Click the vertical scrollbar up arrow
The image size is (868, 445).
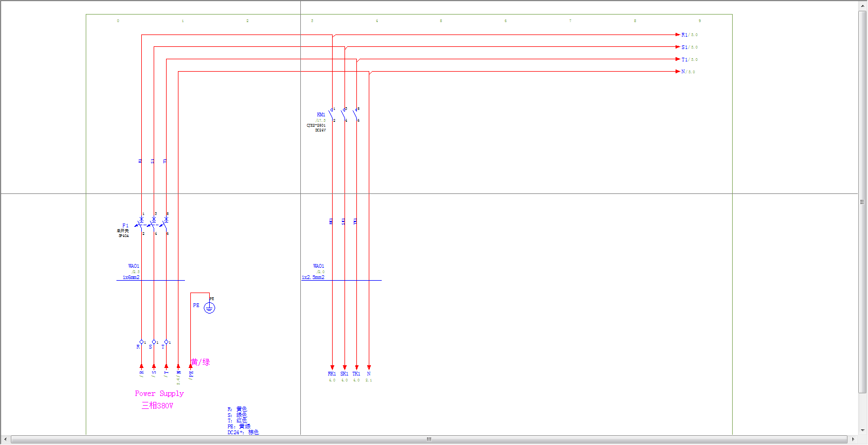(862, 5)
